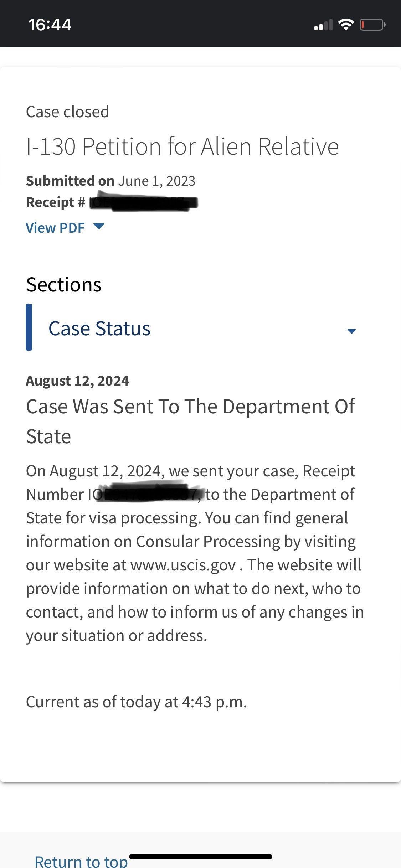Tap the bold August 12, 2024 date
The height and width of the screenshot is (868, 401).
(77, 381)
